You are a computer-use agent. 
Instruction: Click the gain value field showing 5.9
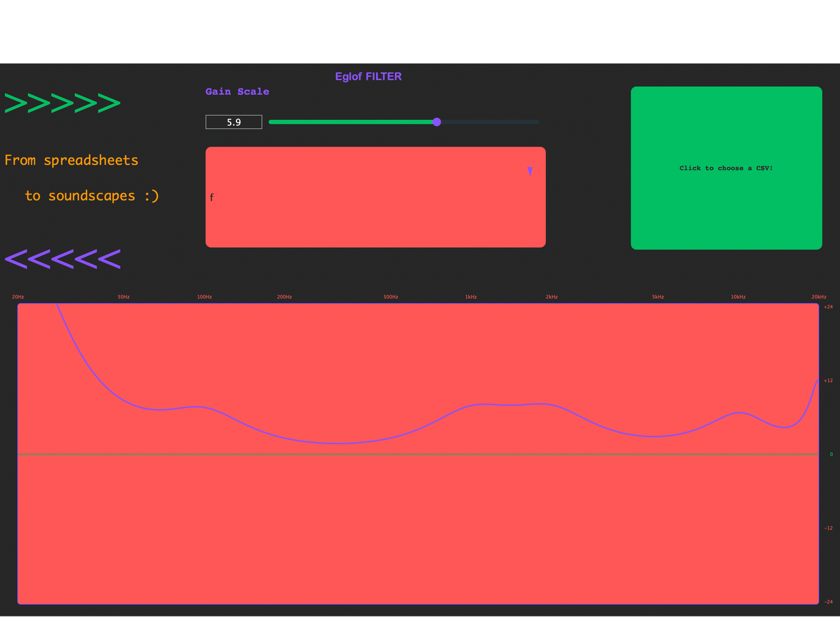point(234,122)
